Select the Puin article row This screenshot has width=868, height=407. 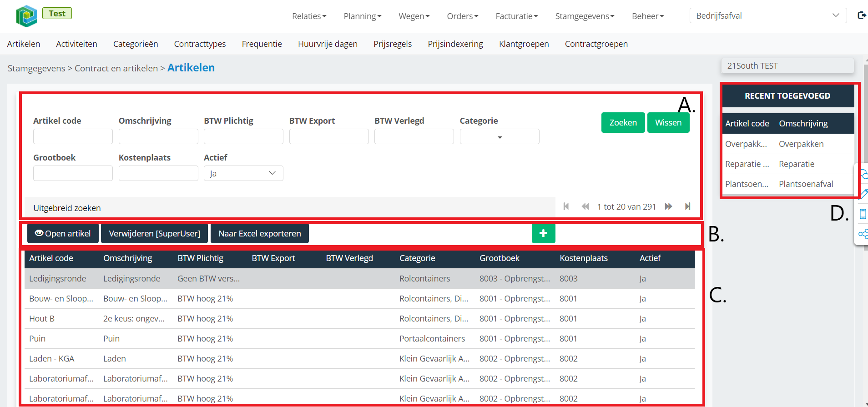(360, 338)
